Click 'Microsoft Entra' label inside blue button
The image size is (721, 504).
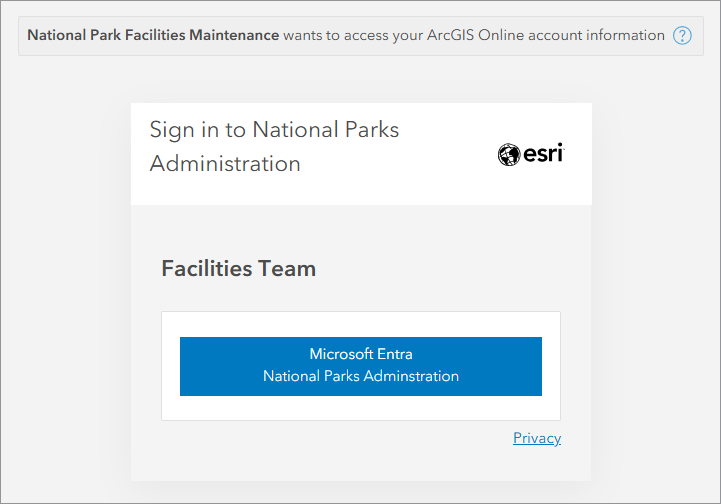point(361,354)
